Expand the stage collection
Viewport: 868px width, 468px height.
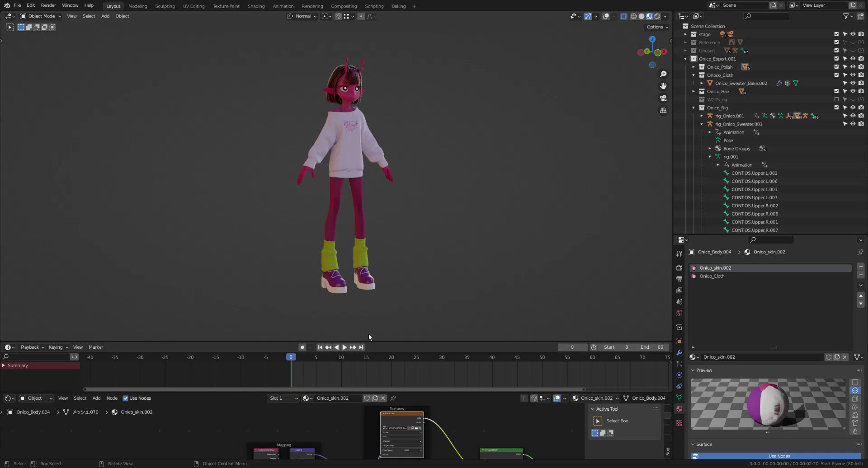(685, 34)
